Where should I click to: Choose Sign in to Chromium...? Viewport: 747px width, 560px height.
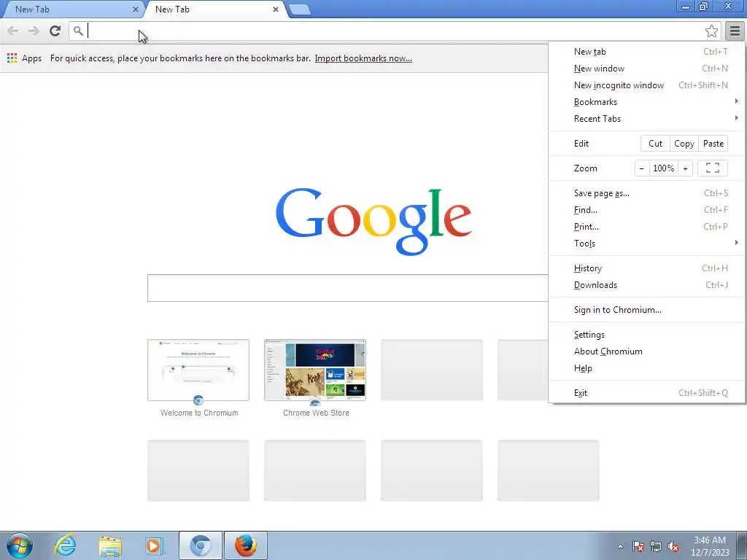[x=647, y=309]
